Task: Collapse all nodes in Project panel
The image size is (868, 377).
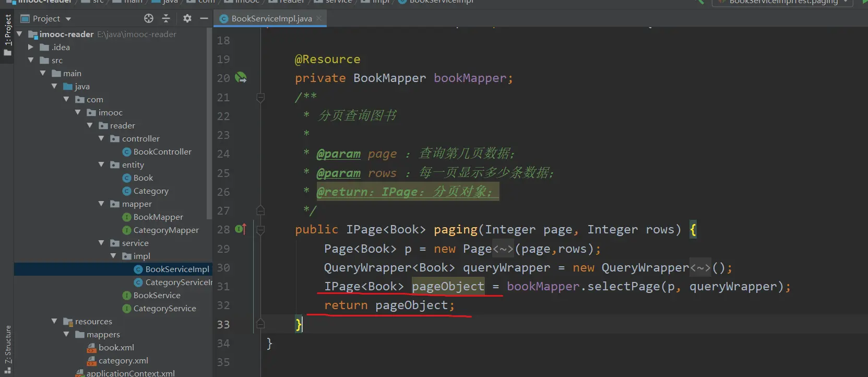Action: pyautogui.click(x=166, y=18)
